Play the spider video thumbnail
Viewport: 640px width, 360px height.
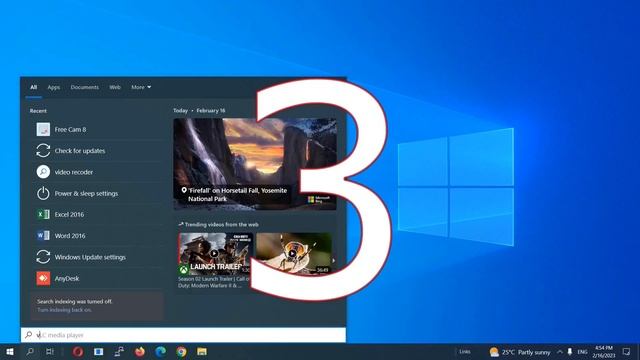tap(293, 253)
